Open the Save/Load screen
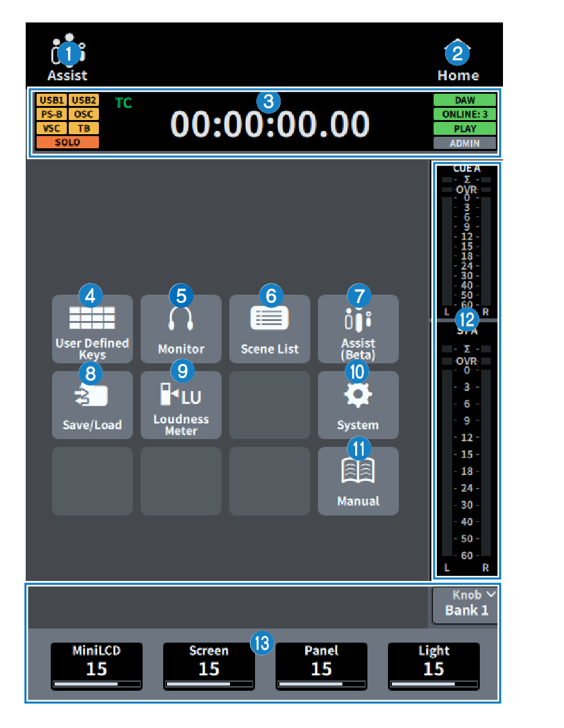The image size is (564, 728). point(92,404)
